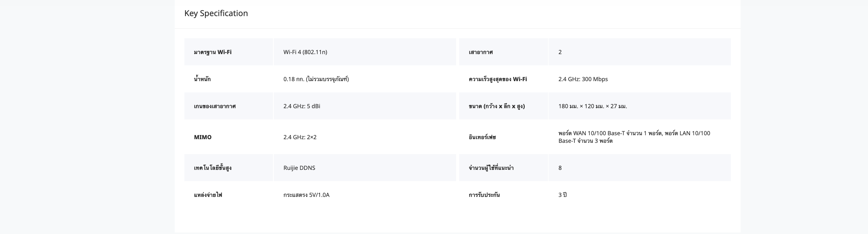Click the 180 มม. × 120 มม. dimensions value
Viewport: 868px width, 234px height.
(x=592, y=106)
